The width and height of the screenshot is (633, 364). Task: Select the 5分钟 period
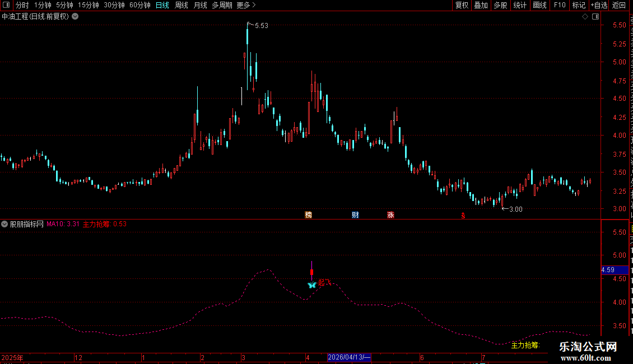coord(64,5)
